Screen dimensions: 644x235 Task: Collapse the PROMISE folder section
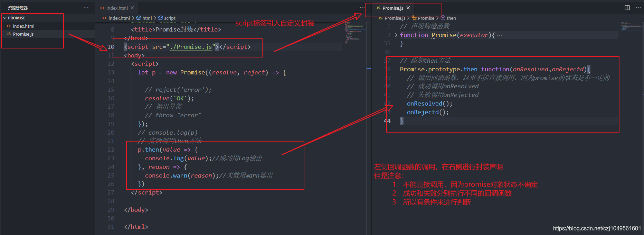[5, 18]
